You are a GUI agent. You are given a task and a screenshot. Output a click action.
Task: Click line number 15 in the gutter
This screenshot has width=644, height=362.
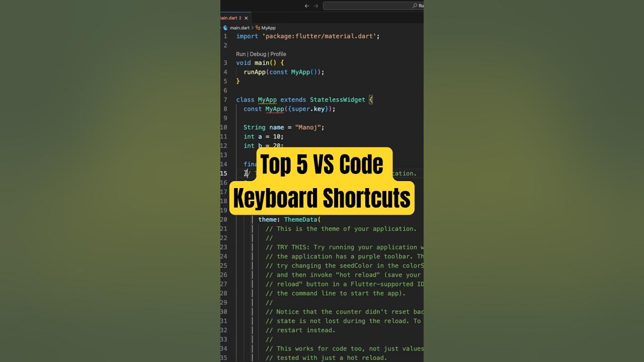(x=224, y=173)
